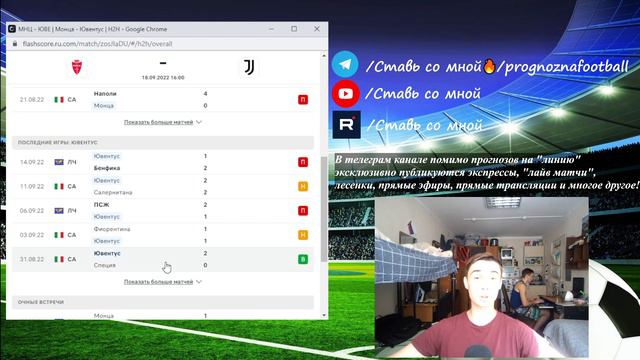640x360 pixels.
Task: Click chevron beside lower 'Показать больше матчей' link
Action: click(199, 282)
